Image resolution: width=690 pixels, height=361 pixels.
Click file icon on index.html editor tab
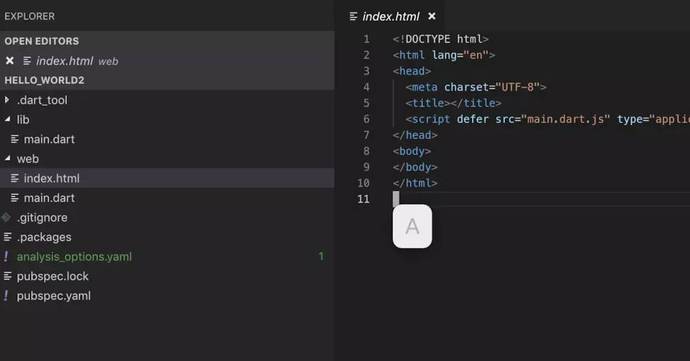click(353, 16)
